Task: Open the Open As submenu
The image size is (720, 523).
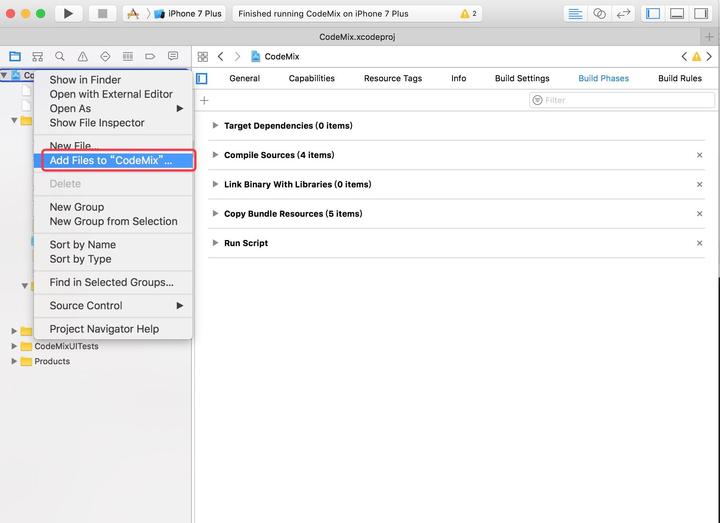Action: tap(113, 108)
